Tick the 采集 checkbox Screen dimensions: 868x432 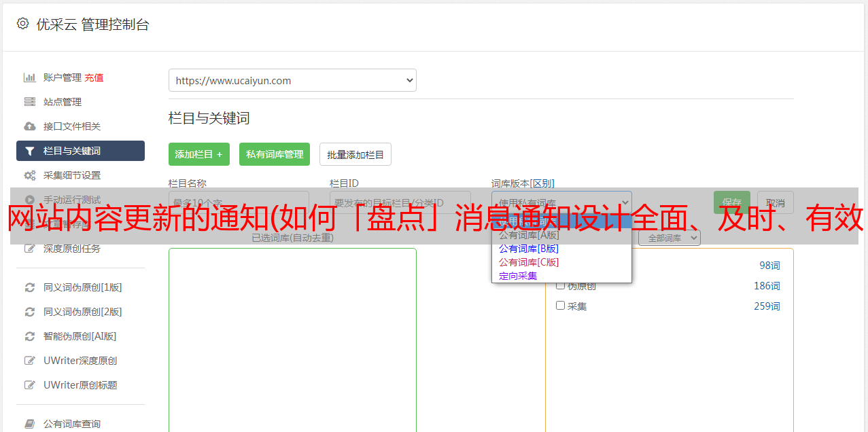pyautogui.click(x=561, y=306)
